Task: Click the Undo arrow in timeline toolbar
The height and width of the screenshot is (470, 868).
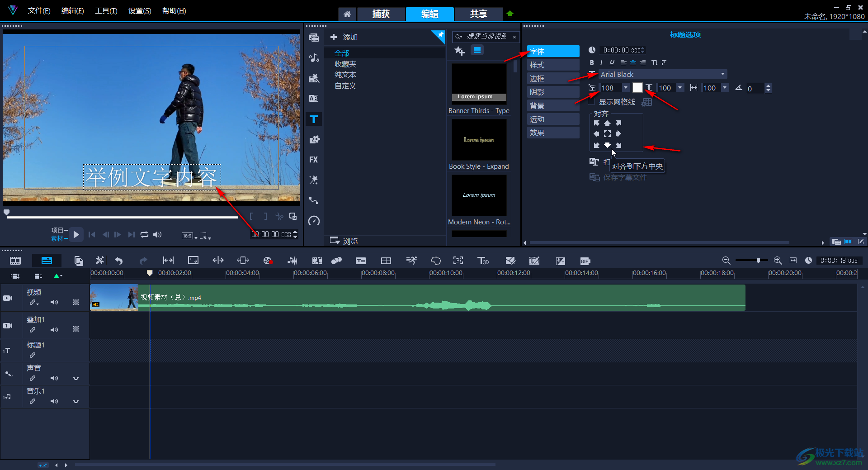Action: [x=119, y=261]
